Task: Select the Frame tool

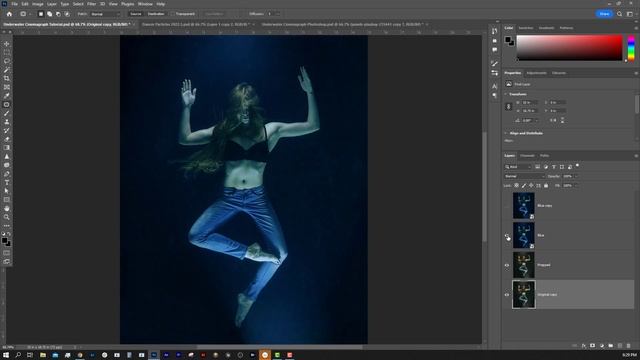Action: tap(7, 87)
